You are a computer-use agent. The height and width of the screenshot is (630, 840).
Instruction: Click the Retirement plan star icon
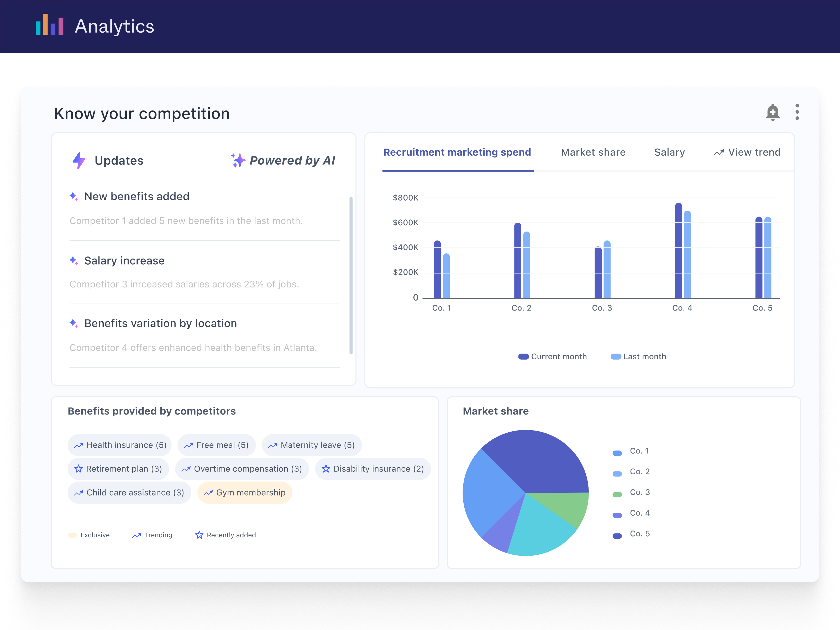pyautogui.click(x=78, y=469)
